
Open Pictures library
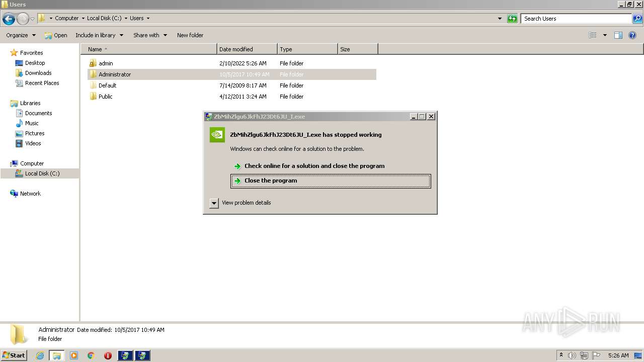click(35, 133)
